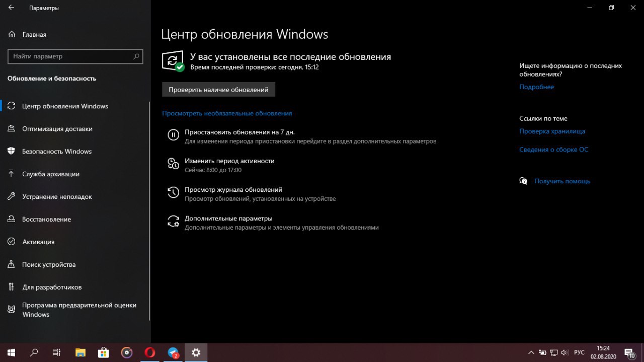Click the pause icon for update suspension

click(x=173, y=135)
